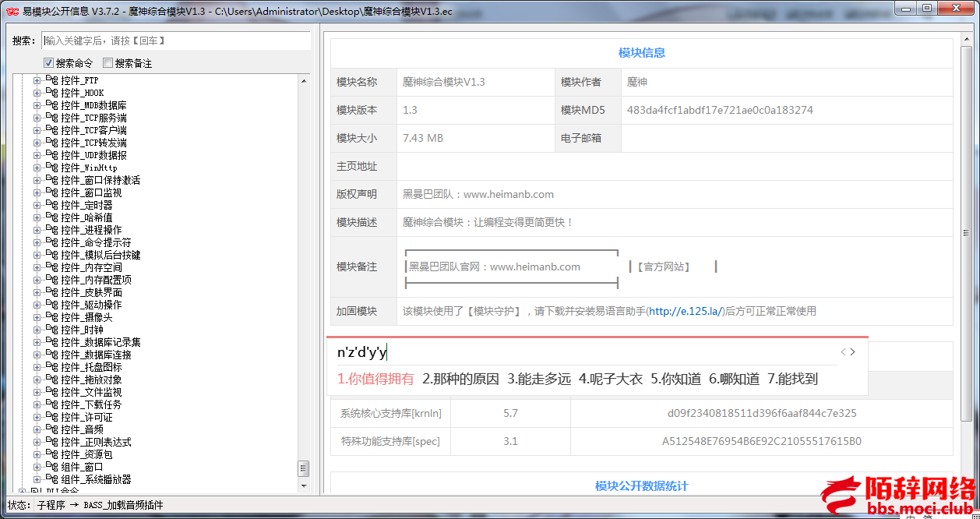Screen dimensions: 980x519
Task: Choose IME candidate 3.能走多远
Action: pyautogui.click(x=539, y=379)
